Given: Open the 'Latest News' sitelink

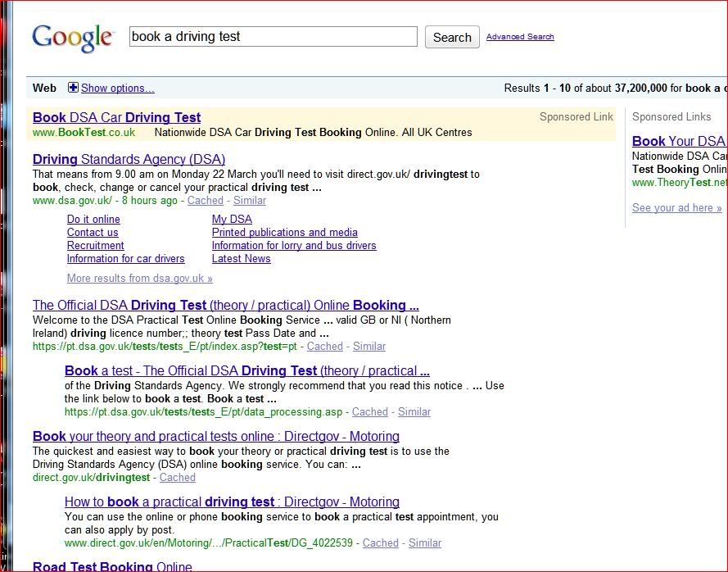Looking at the screenshot, I should pos(241,258).
